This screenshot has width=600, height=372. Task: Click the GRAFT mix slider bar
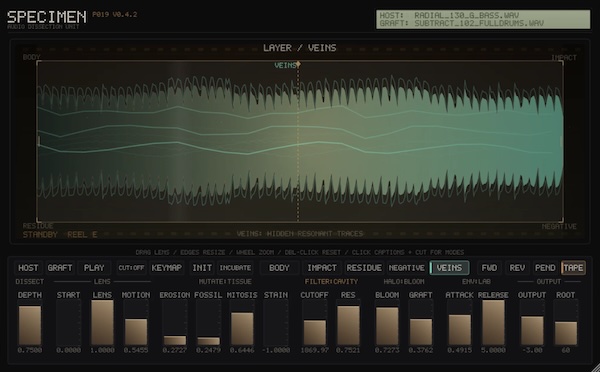pyautogui.click(x=421, y=323)
